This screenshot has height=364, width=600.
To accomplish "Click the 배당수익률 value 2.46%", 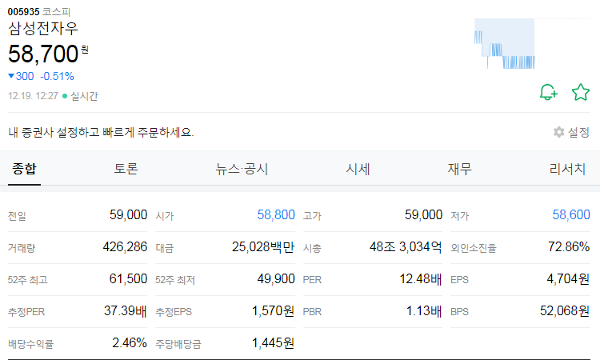I will [x=130, y=342].
